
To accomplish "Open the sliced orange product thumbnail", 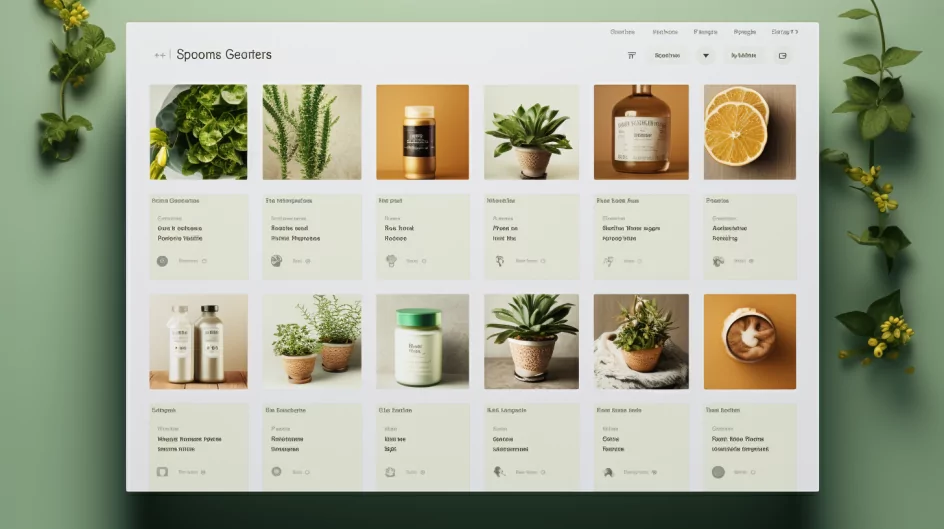I will (749, 132).
